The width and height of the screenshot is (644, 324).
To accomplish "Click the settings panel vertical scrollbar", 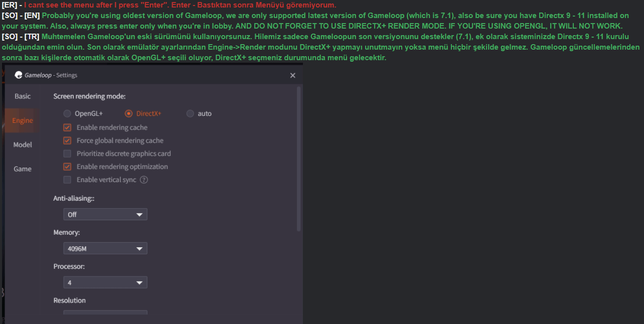I will pyautogui.click(x=299, y=158).
